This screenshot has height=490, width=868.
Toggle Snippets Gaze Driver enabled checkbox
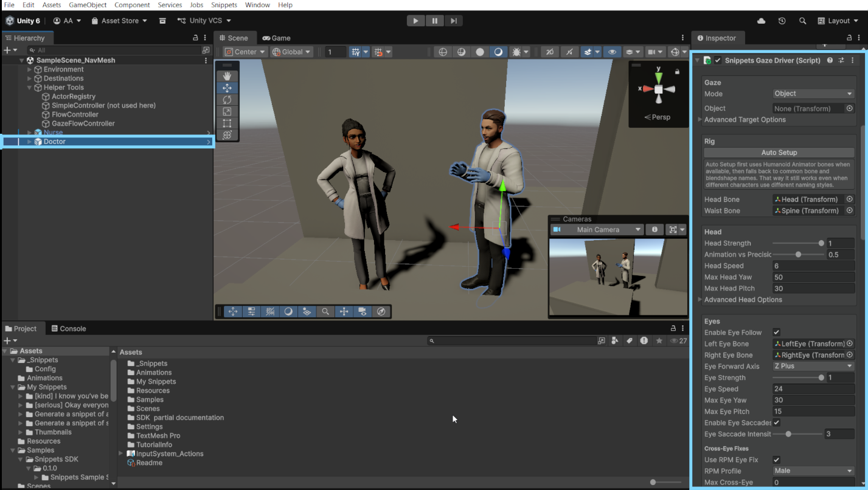[718, 61]
